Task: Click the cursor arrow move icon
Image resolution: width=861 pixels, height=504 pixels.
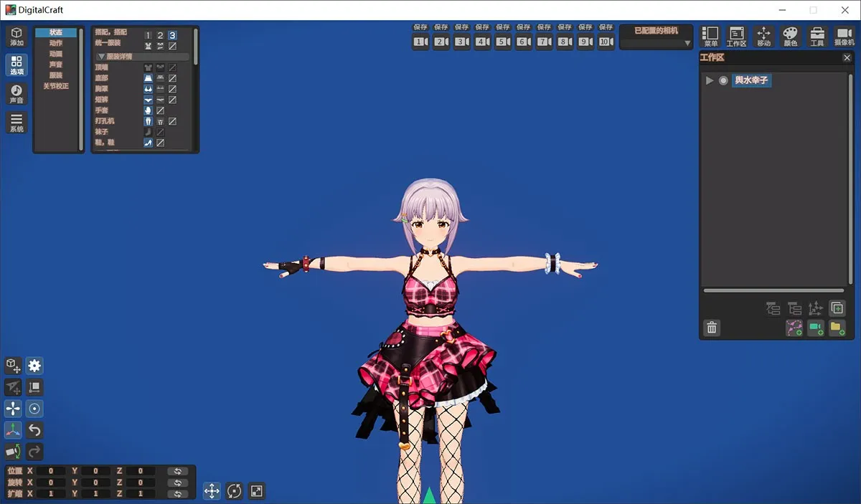Action: [x=13, y=387]
